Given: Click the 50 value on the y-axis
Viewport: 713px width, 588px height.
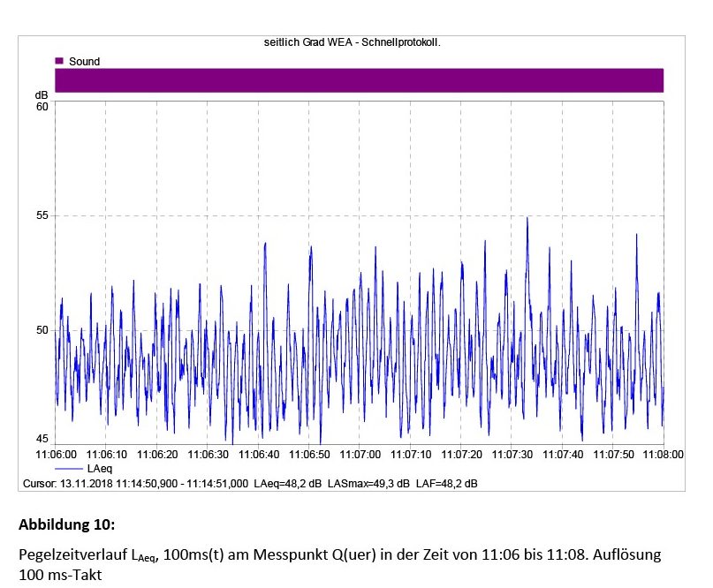Looking at the screenshot, I should (x=42, y=330).
